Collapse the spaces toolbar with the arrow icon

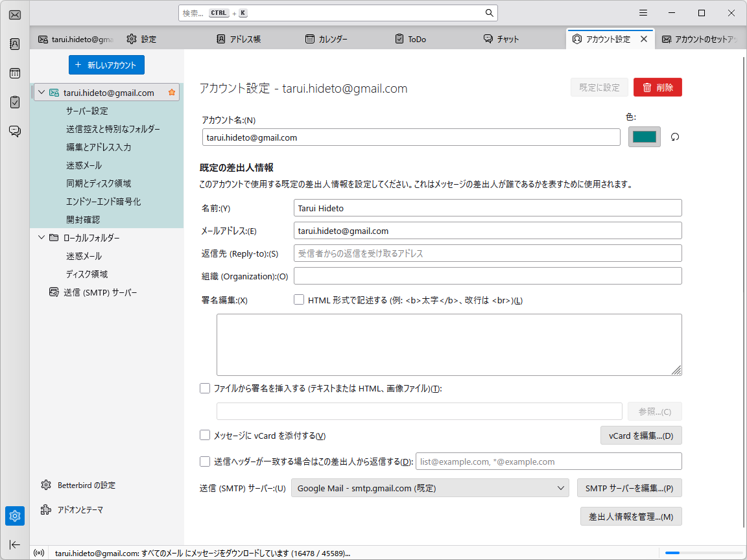[15, 544]
